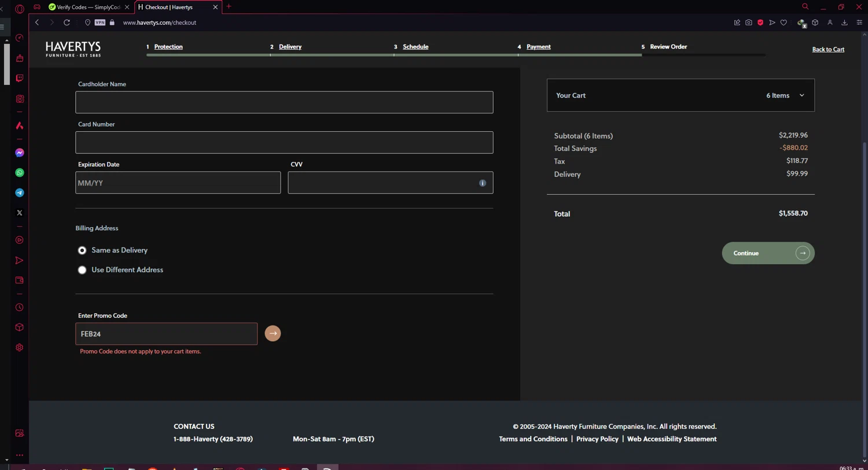The width and height of the screenshot is (868, 470).
Task: Open Facebook Messenger in the sidebar
Action: click(20, 153)
